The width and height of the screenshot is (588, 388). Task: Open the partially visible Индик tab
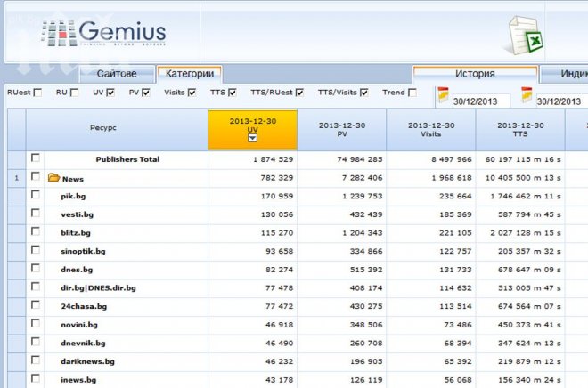tap(564, 74)
